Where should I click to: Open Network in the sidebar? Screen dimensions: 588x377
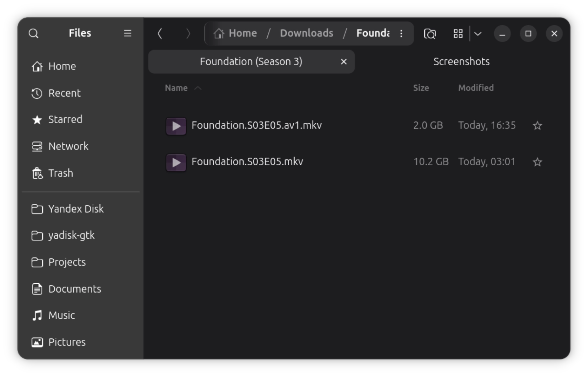[81, 146]
